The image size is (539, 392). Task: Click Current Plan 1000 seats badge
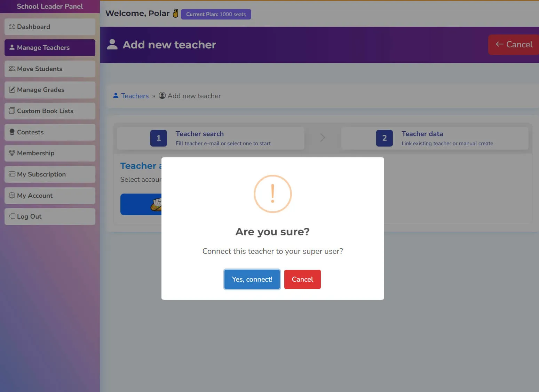click(216, 14)
